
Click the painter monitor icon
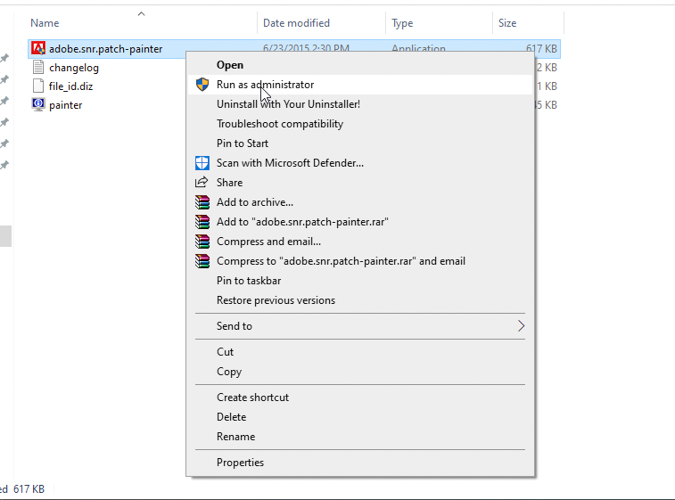[x=38, y=105]
